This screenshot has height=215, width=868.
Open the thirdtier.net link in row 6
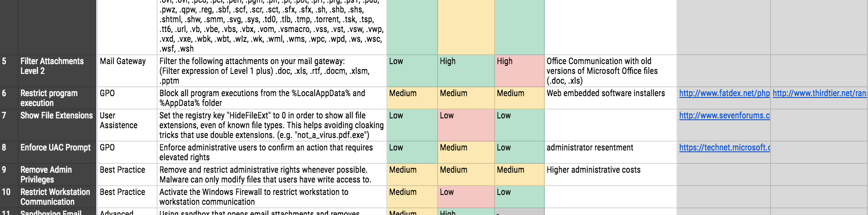click(x=819, y=93)
